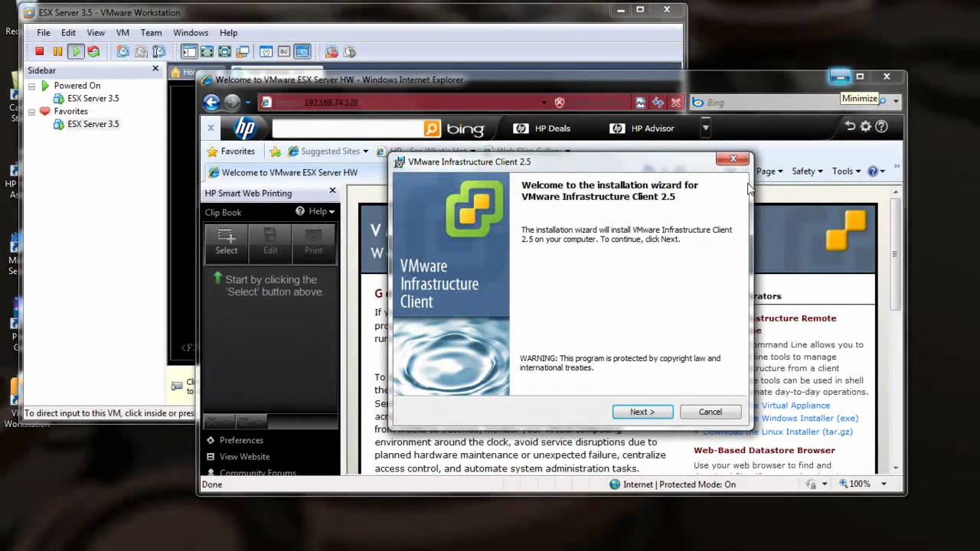
Task: Select ESX Server 3.5 under Favorites
Action: pyautogui.click(x=93, y=124)
